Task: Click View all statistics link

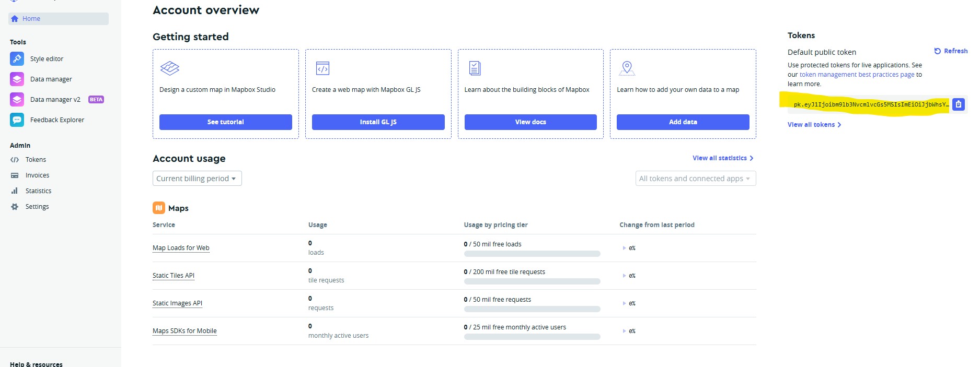Action: pyautogui.click(x=722, y=158)
